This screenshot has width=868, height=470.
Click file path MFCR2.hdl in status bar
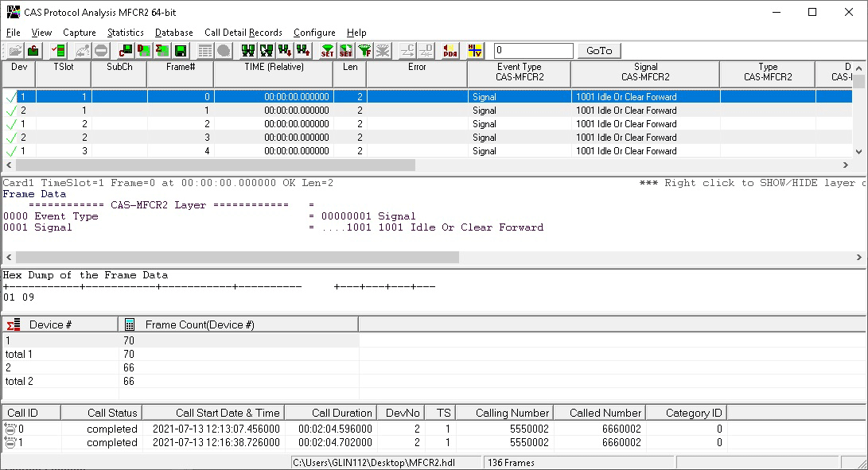coord(374,463)
